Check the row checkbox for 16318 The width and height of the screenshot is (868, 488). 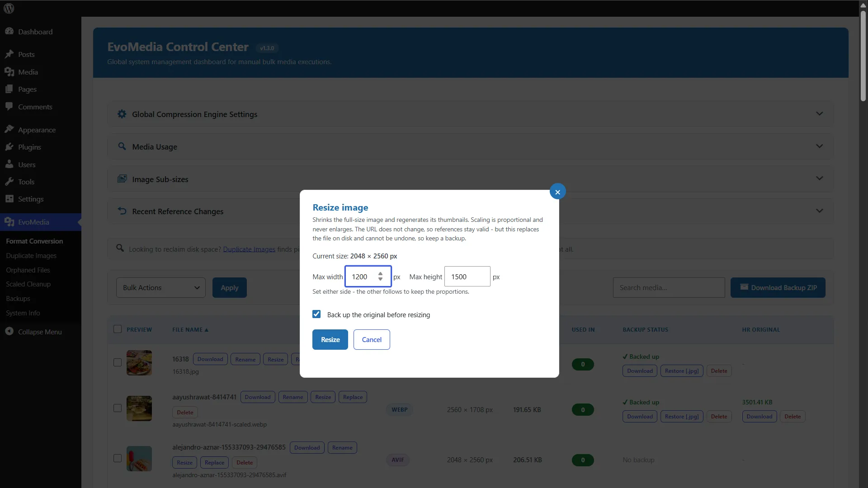coord(118,363)
